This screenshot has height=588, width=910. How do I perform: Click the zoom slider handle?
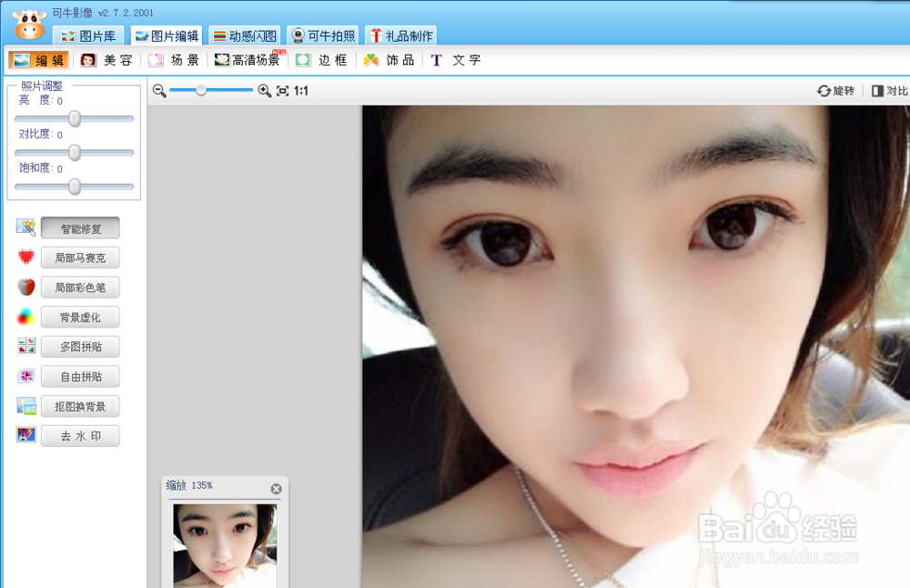click(x=201, y=90)
